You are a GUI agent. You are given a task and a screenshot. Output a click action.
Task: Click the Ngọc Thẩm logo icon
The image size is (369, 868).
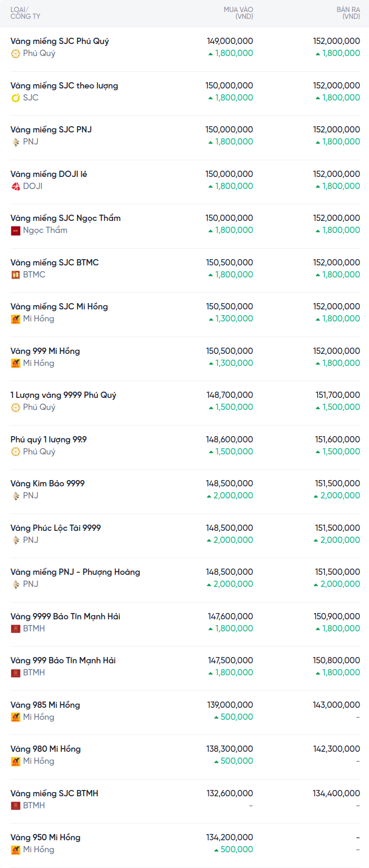pos(16,230)
